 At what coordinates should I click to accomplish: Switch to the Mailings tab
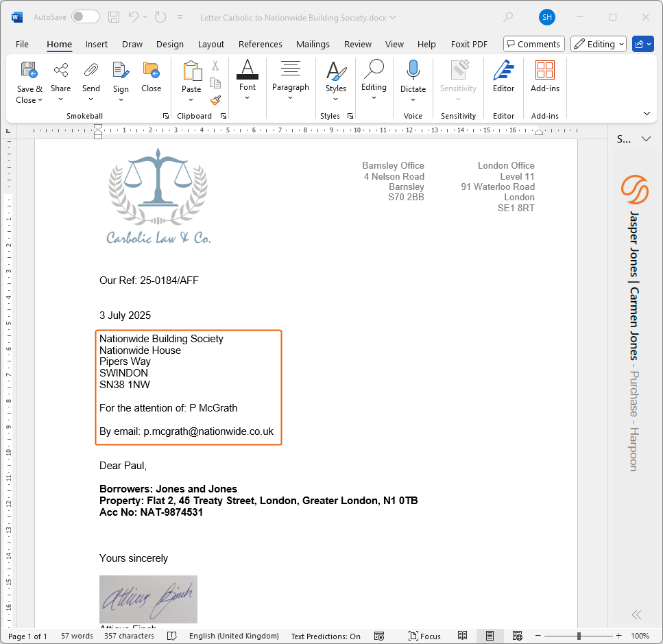pyautogui.click(x=313, y=45)
